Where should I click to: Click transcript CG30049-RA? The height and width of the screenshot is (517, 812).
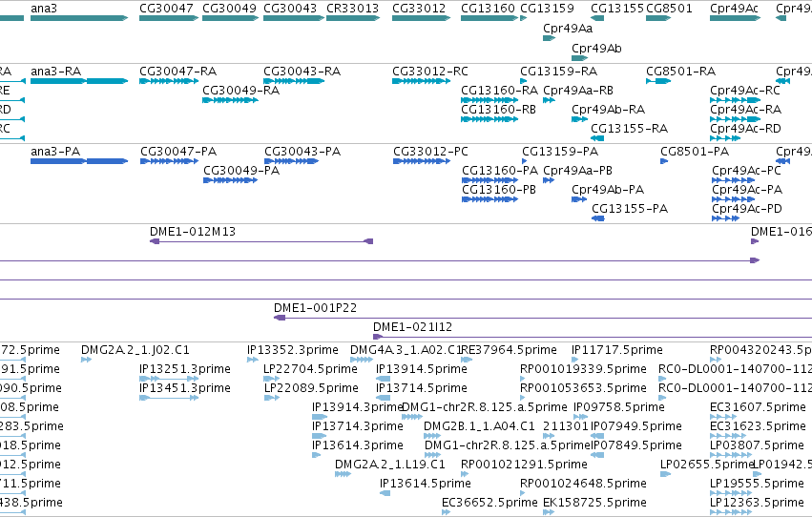[x=231, y=100]
